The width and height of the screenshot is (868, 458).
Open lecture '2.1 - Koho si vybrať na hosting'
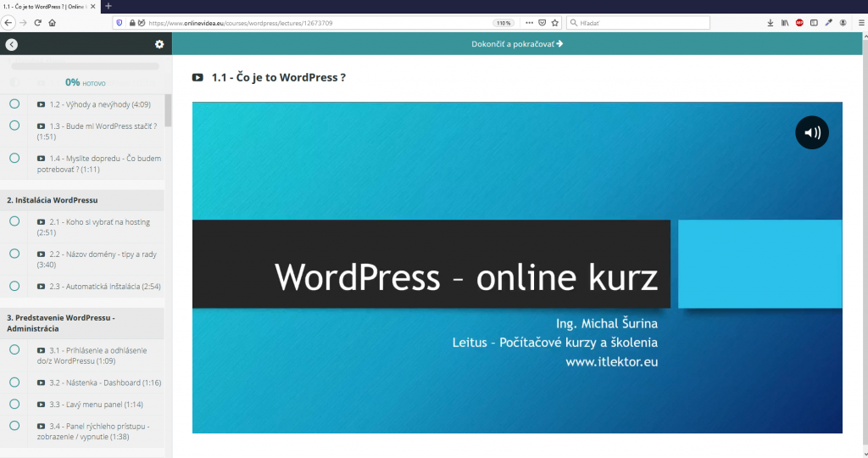93,227
